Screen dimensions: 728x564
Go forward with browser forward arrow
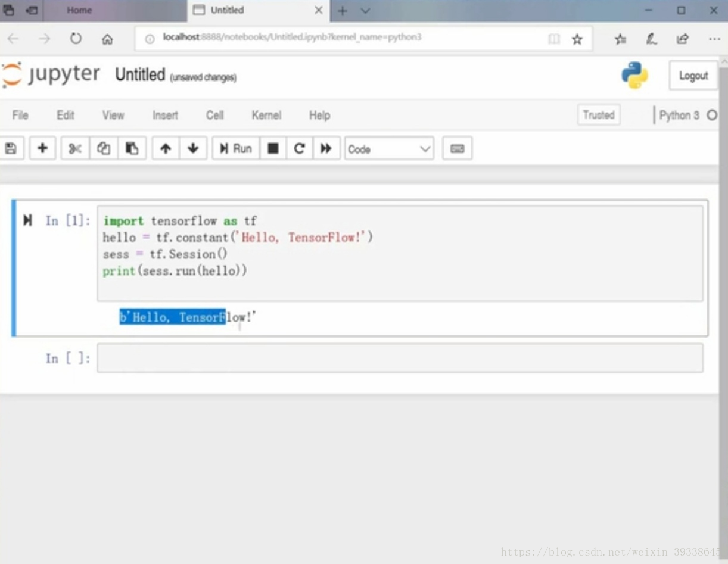45,39
